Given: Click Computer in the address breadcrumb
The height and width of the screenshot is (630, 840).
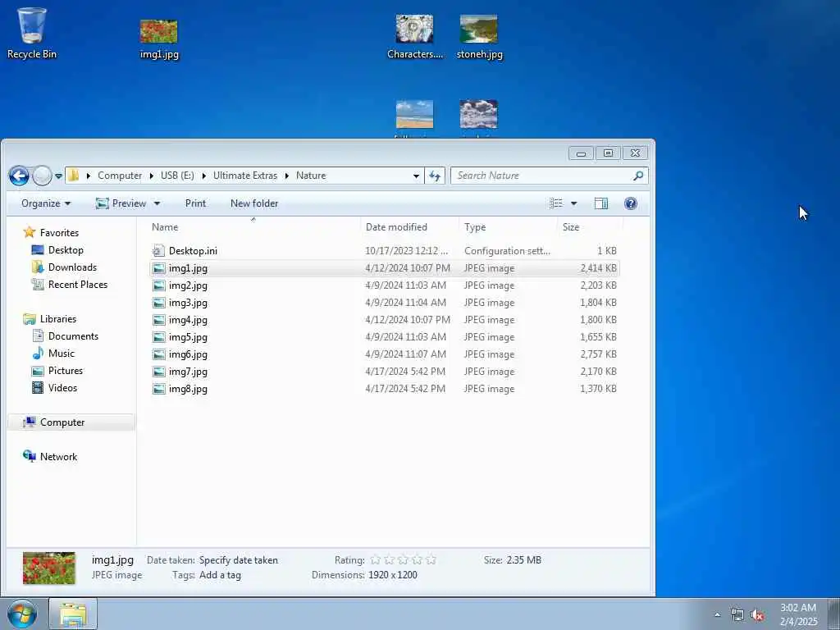Looking at the screenshot, I should tap(120, 176).
